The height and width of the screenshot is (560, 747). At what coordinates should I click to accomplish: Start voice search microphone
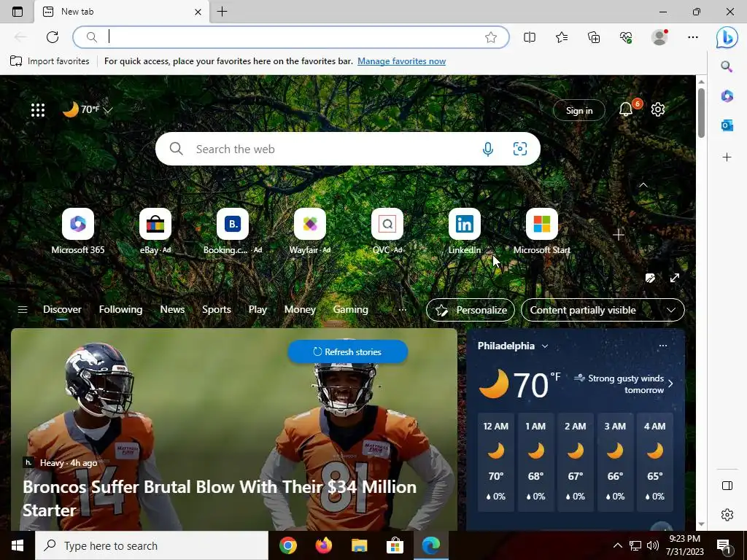click(488, 149)
